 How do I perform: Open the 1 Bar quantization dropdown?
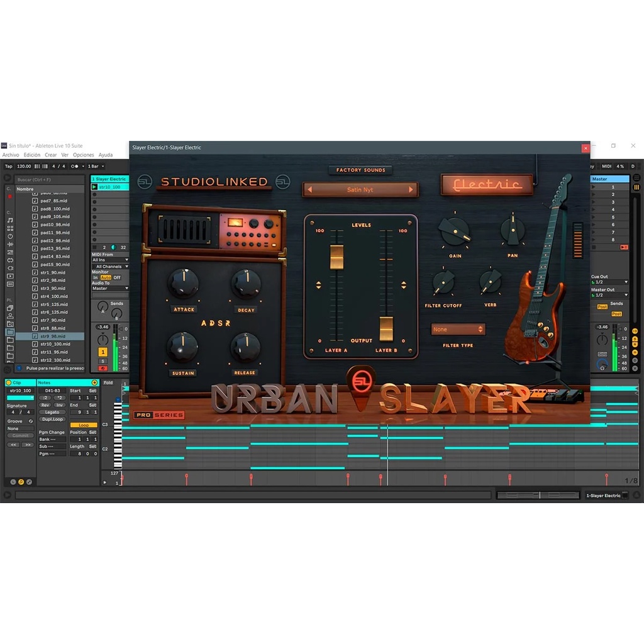point(96,166)
